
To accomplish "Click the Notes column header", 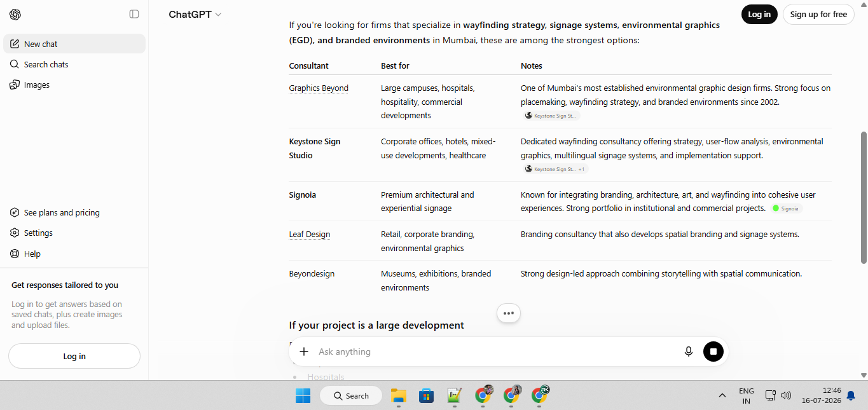I will 532,66.
